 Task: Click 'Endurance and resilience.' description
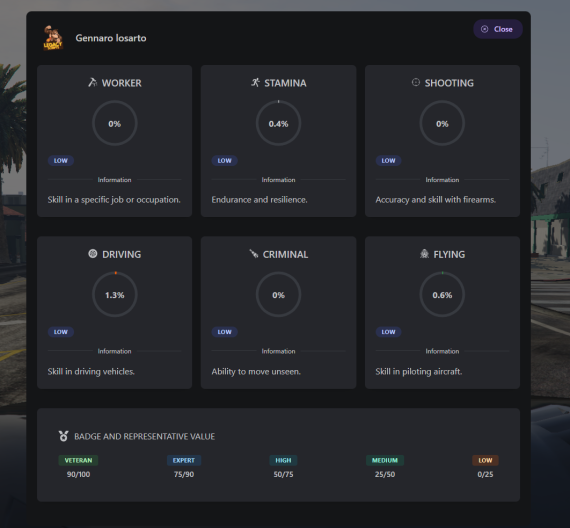(260, 200)
